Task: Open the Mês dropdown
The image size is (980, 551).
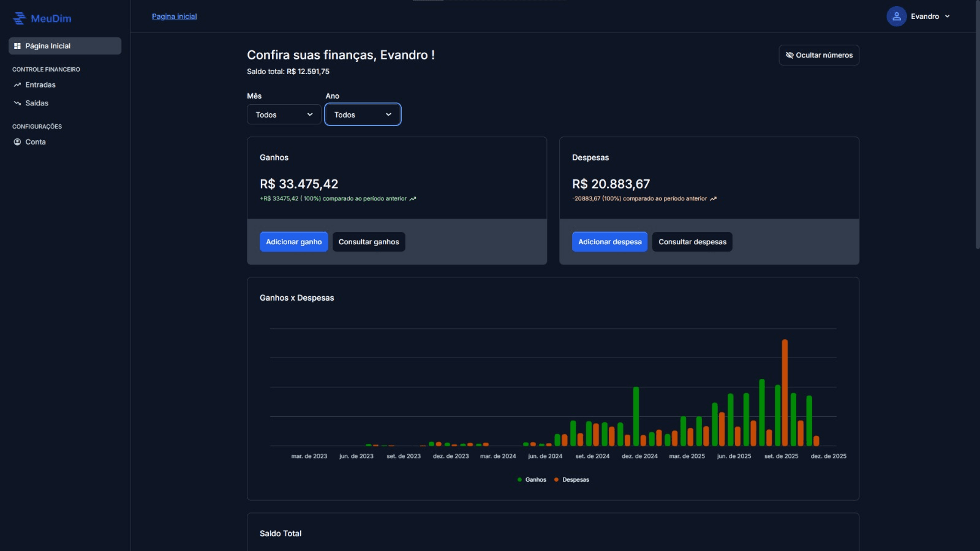Action: (x=284, y=114)
